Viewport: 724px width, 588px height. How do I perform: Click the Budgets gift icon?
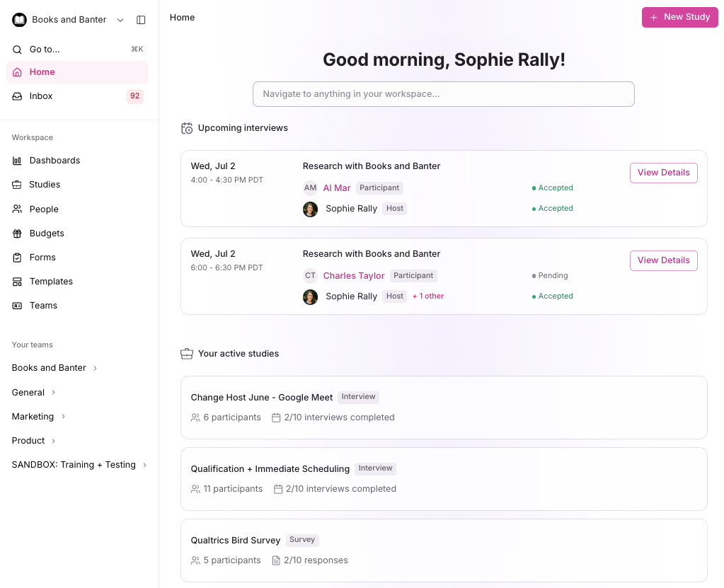point(17,234)
